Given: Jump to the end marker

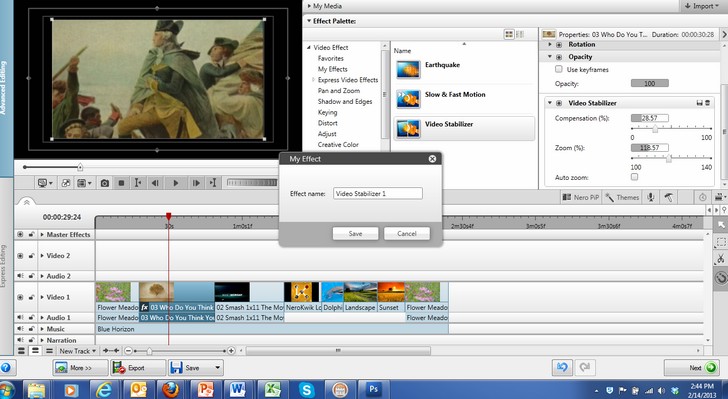Looking at the screenshot, I should 213,183.
